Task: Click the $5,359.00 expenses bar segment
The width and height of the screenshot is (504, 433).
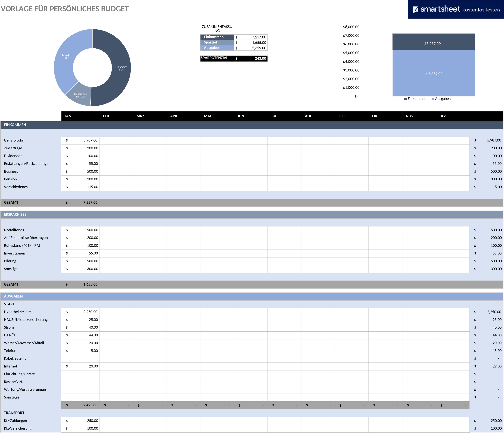Action: (433, 73)
